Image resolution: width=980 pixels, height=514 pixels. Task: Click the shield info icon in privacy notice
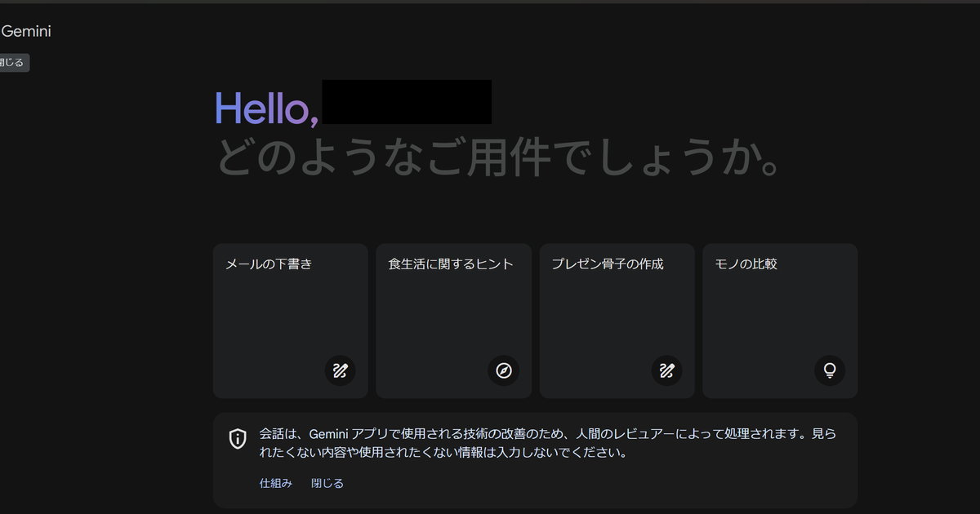(238, 439)
